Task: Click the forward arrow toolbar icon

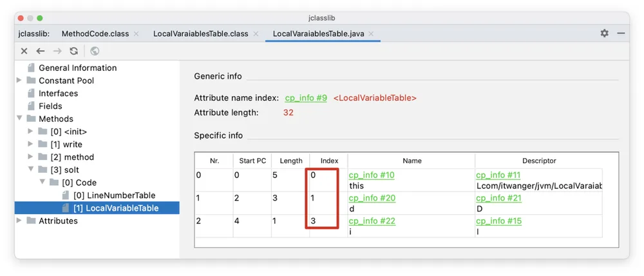Action: pos(57,51)
